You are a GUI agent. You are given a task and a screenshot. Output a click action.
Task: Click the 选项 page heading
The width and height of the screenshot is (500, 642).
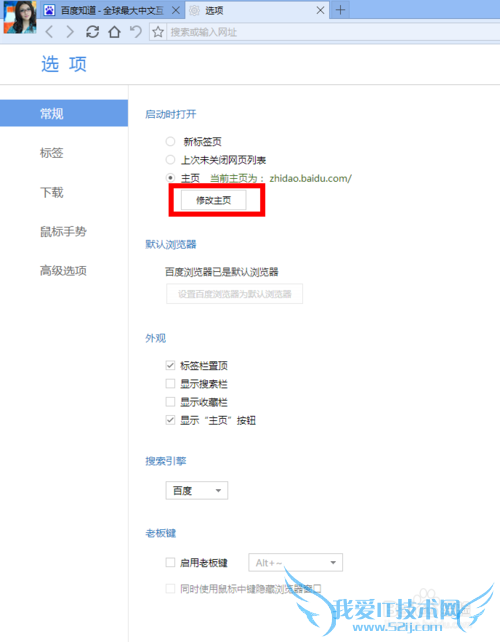[64, 64]
